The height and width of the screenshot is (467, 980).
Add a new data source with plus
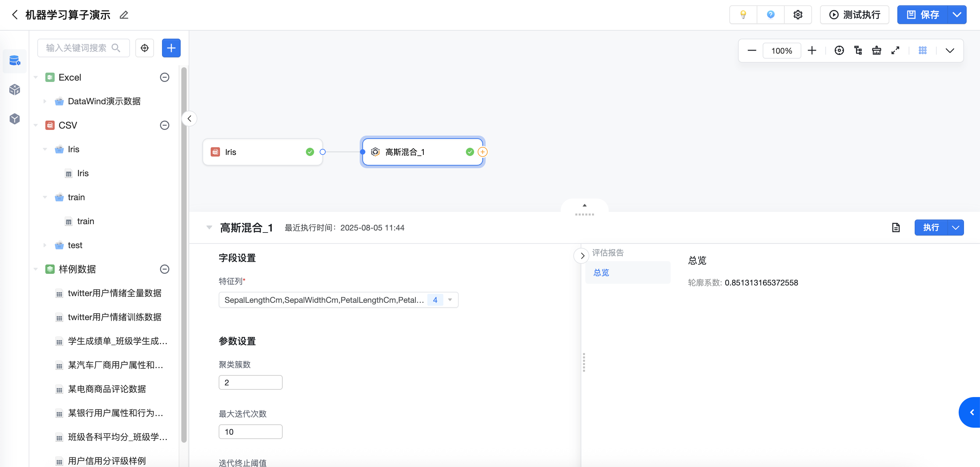tap(171, 48)
